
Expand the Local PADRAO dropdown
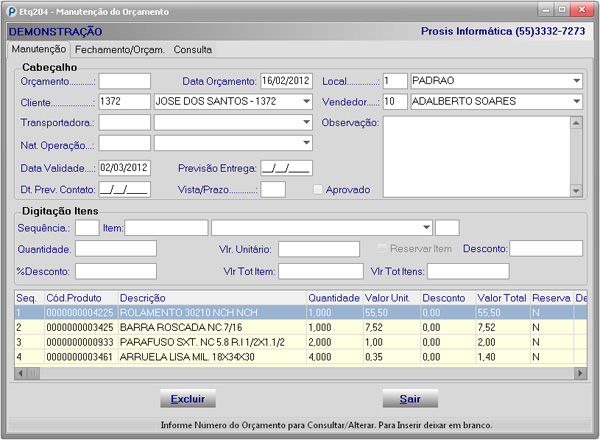[576, 81]
